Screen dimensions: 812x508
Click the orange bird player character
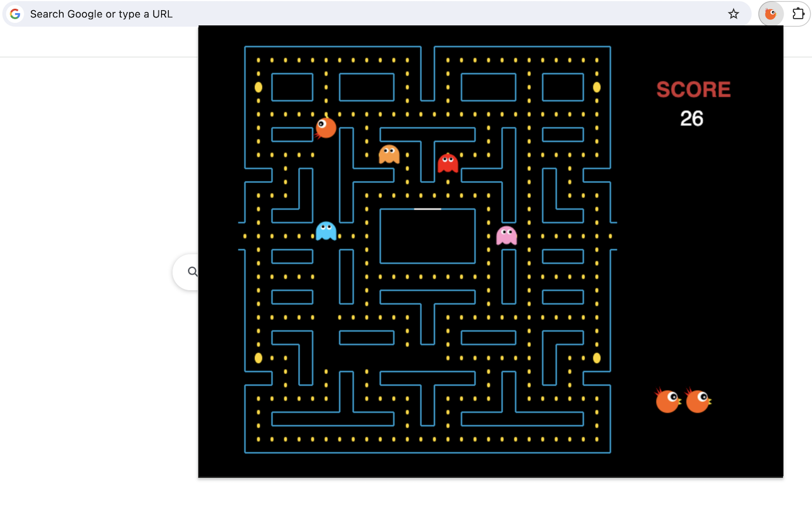(325, 127)
